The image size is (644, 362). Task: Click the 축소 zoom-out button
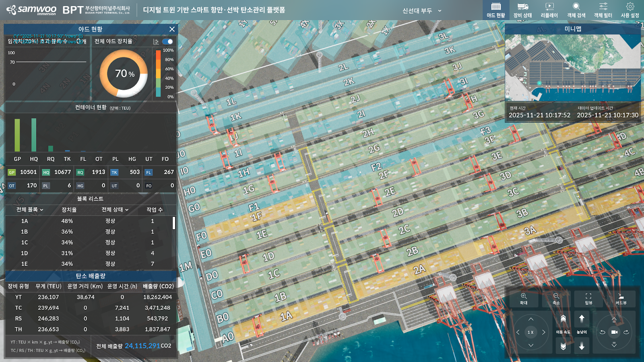click(556, 298)
